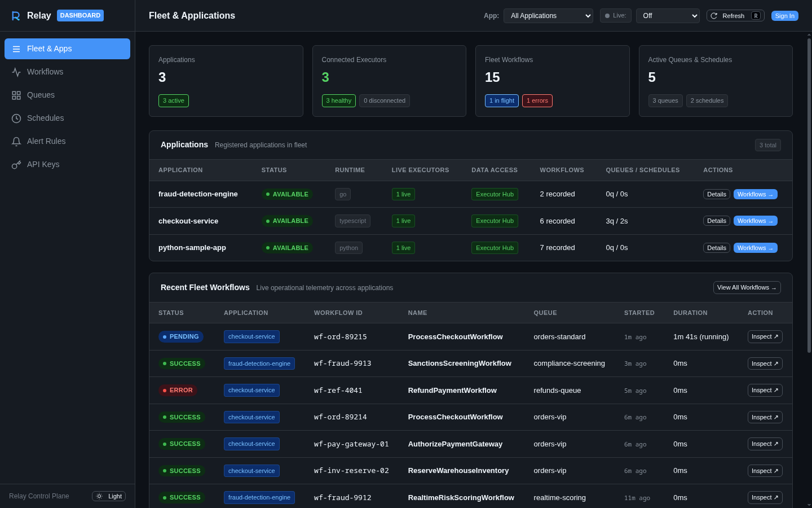
Task: Click the Relay logo icon
Action: pyautogui.click(x=16, y=16)
